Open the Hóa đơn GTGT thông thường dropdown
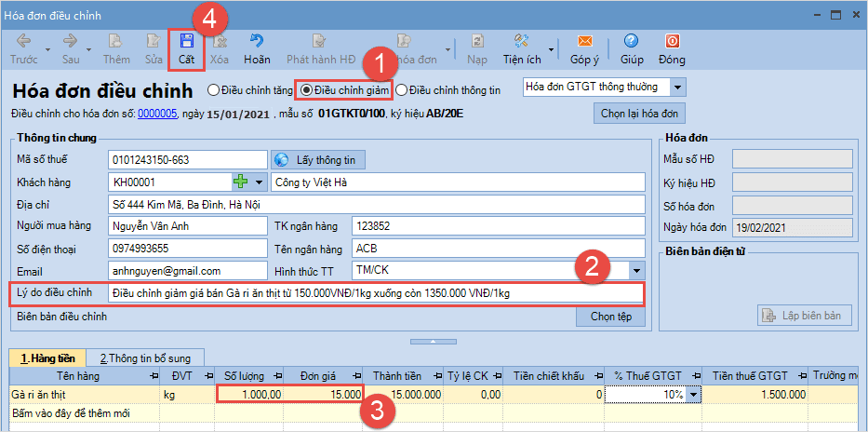The image size is (868, 432). [679, 87]
